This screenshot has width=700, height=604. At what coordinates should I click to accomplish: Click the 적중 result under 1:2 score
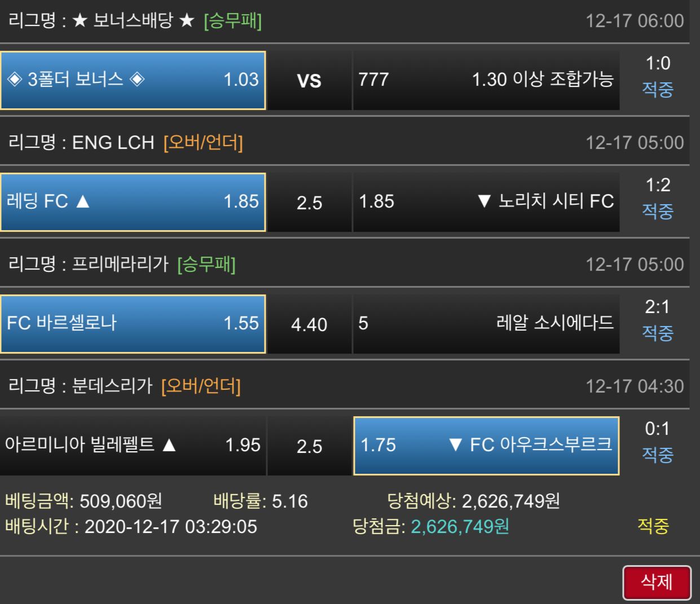coord(658,211)
